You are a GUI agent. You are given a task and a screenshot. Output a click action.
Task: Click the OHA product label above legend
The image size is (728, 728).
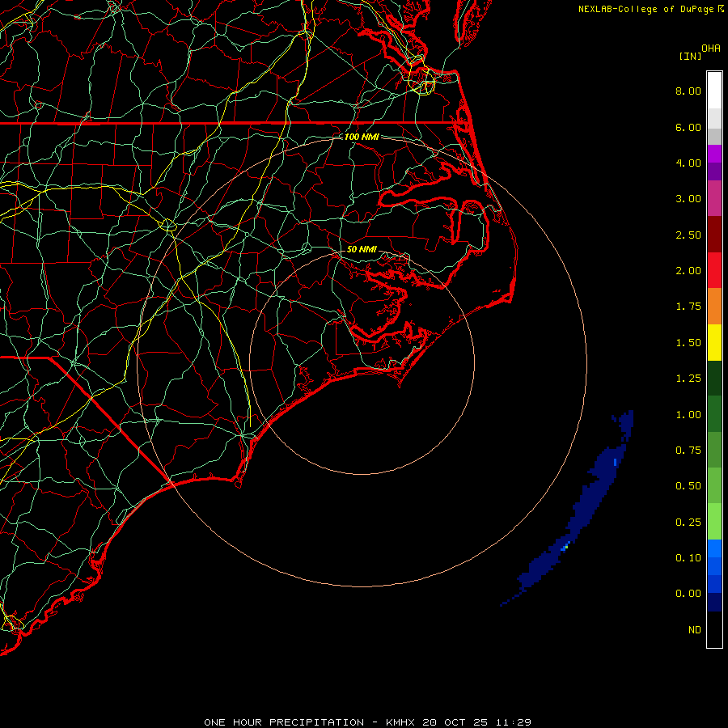(711, 49)
